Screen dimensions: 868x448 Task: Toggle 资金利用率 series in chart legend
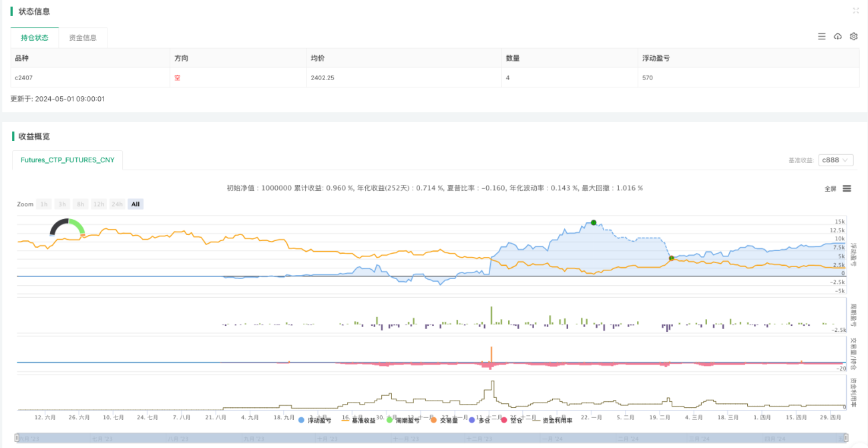554,421
